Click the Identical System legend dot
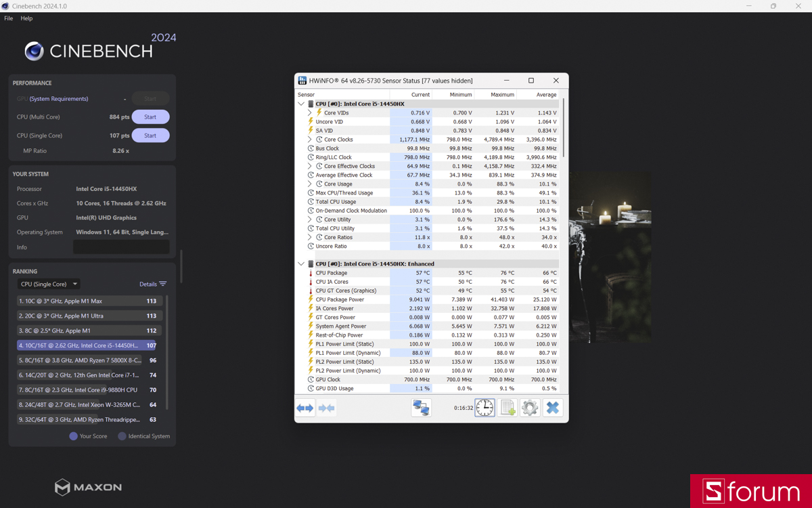Screen dimensions: 812x508 (x=122, y=436)
